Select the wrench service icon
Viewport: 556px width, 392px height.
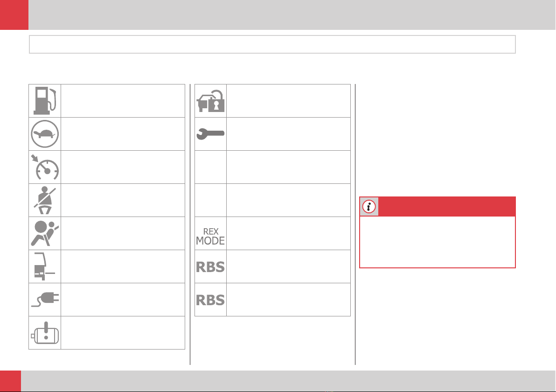point(211,134)
